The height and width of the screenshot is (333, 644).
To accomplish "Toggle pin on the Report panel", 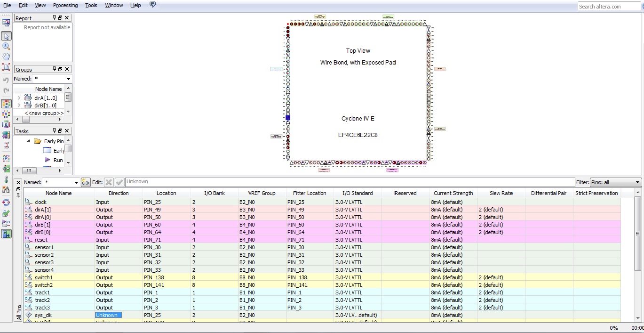I will 54,18.
